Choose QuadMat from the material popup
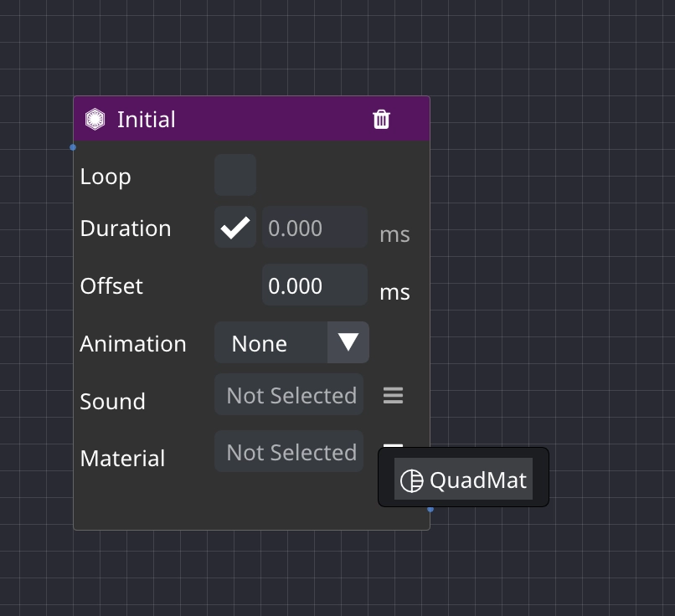The image size is (675, 616). (463, 479)
